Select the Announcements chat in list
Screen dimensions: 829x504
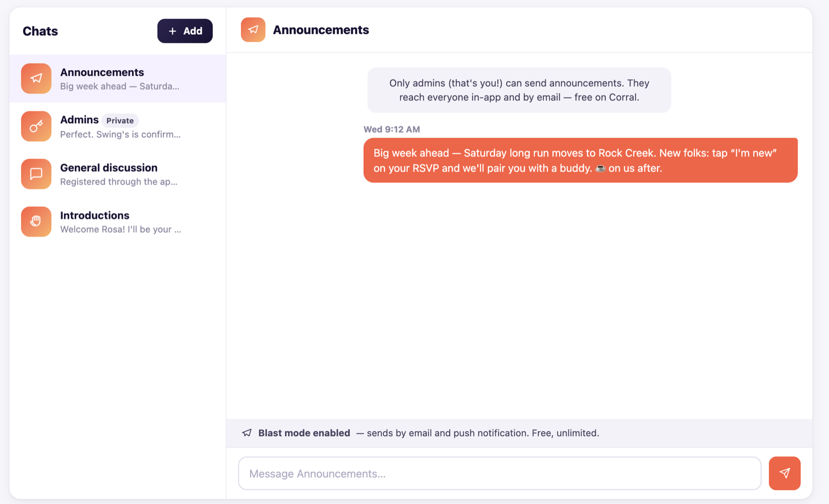click(x=118, y=79)
